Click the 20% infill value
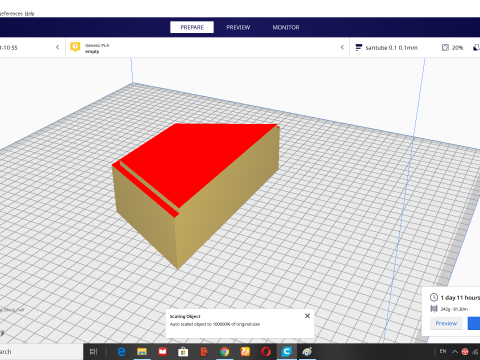Screen dimensions: 480x360 point(457,48)
